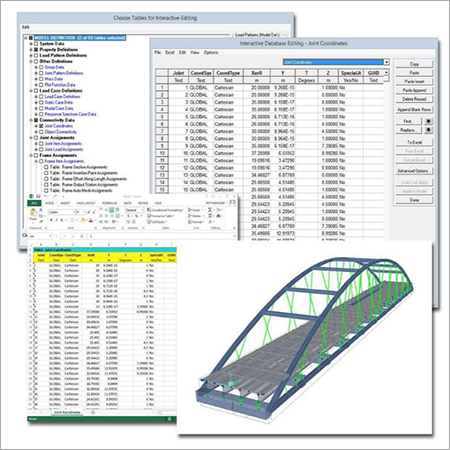This screenshot has width=450, height=450.
Task: Click the highlighted center align icon in Excel
Action: pos(111,210)
